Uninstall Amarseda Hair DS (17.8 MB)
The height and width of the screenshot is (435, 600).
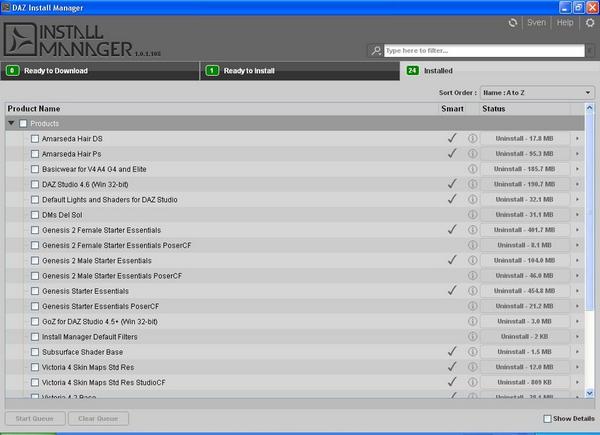[524, 138]
